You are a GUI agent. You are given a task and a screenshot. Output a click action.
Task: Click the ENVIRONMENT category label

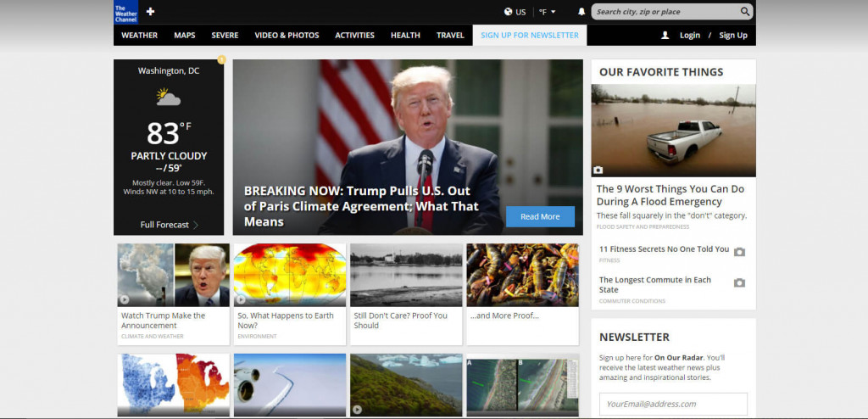(257, 337)
